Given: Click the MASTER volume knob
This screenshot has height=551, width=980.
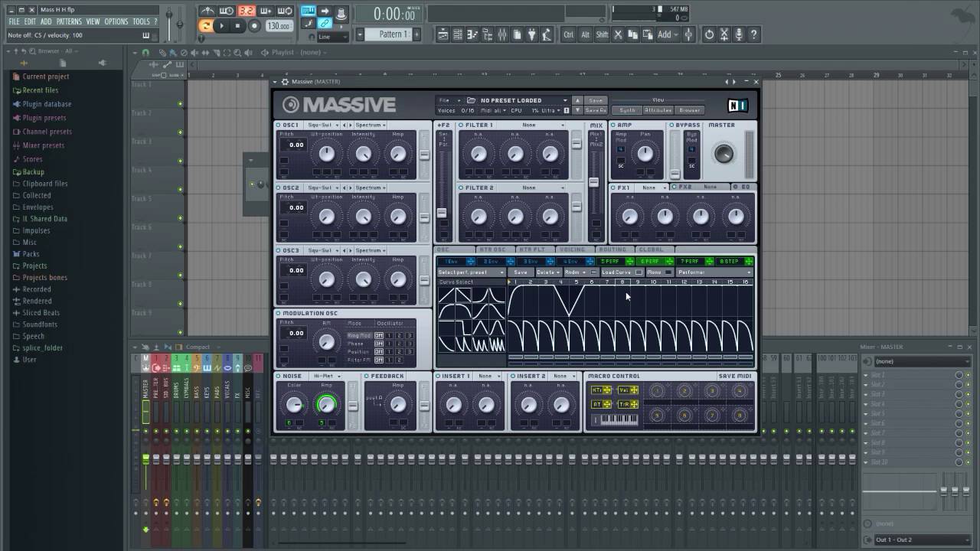Looking at the screenshot, I should coord(723,153).
